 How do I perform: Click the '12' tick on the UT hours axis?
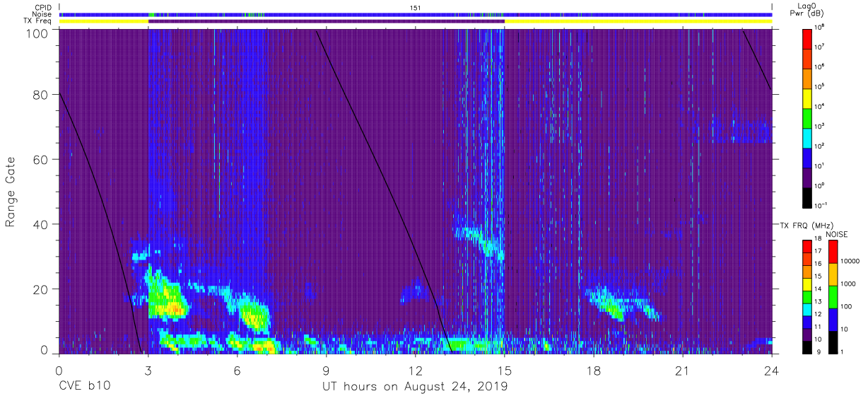(x=416, y=371)
